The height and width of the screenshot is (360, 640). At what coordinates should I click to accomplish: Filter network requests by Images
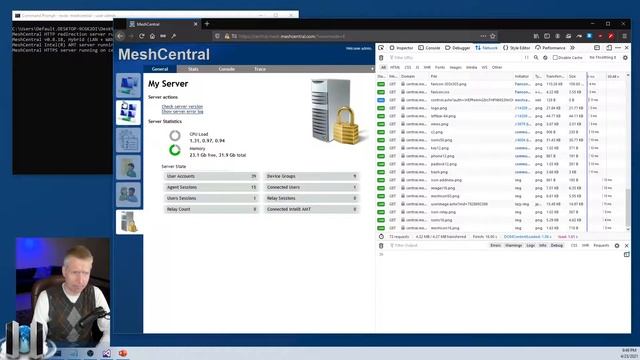pos(456,67)
